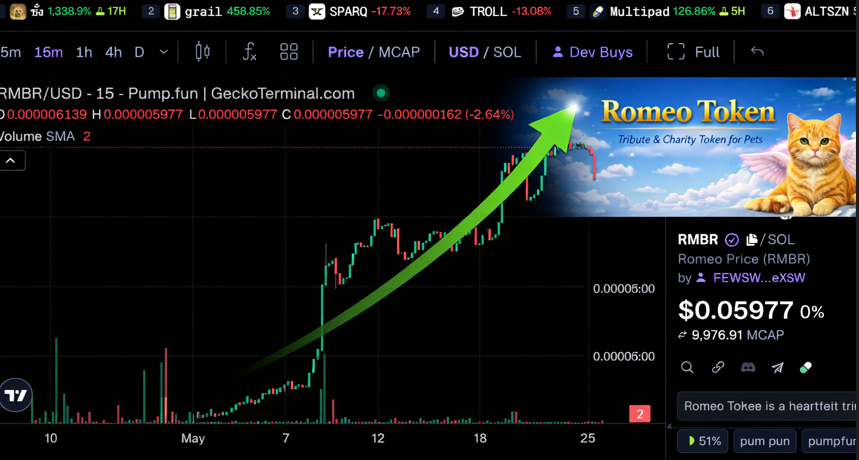Open the chart layout grid icon
Screen dimensions: 859x460
(x=289, y=52)
